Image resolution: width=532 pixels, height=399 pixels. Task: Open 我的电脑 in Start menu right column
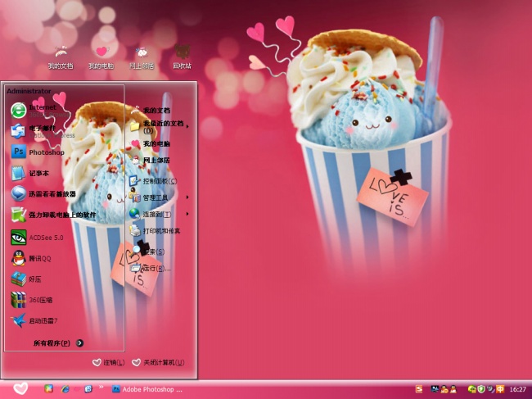[x=150, y=143]
